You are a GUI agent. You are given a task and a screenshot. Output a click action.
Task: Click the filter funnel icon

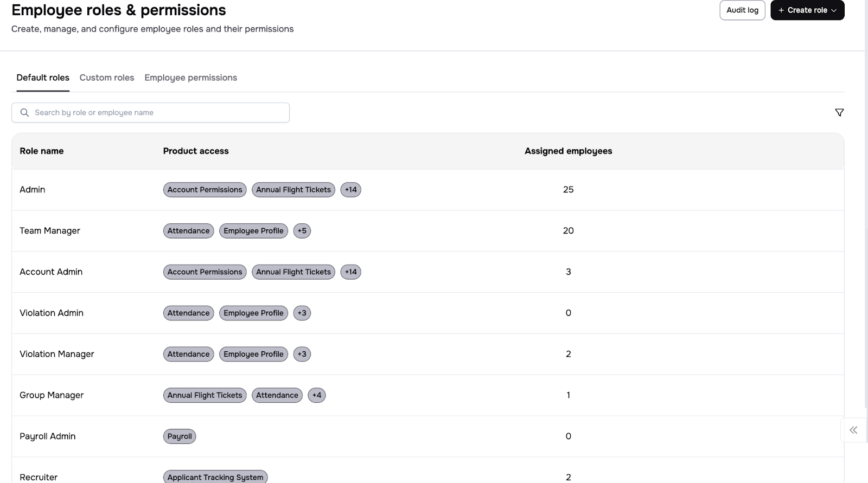tap(839, 113)
